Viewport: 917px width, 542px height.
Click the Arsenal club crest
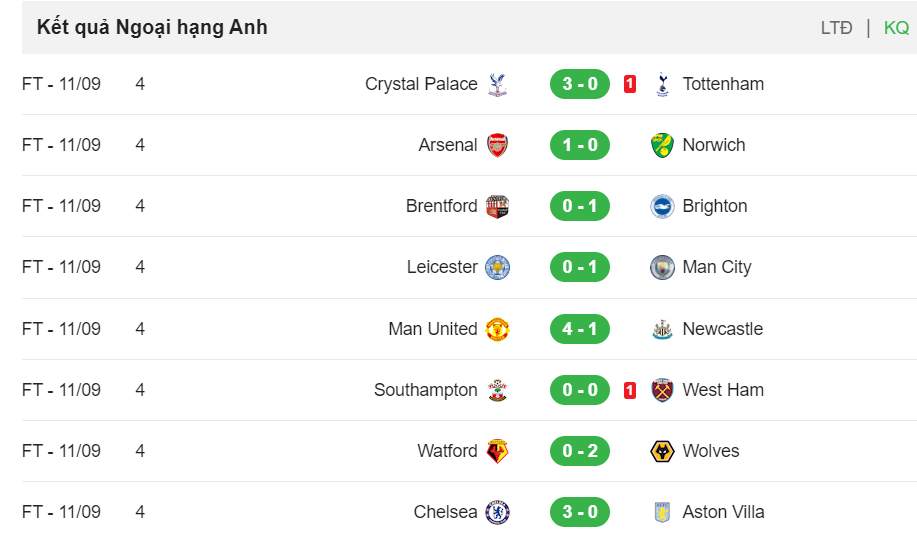(x=498, y=145)
